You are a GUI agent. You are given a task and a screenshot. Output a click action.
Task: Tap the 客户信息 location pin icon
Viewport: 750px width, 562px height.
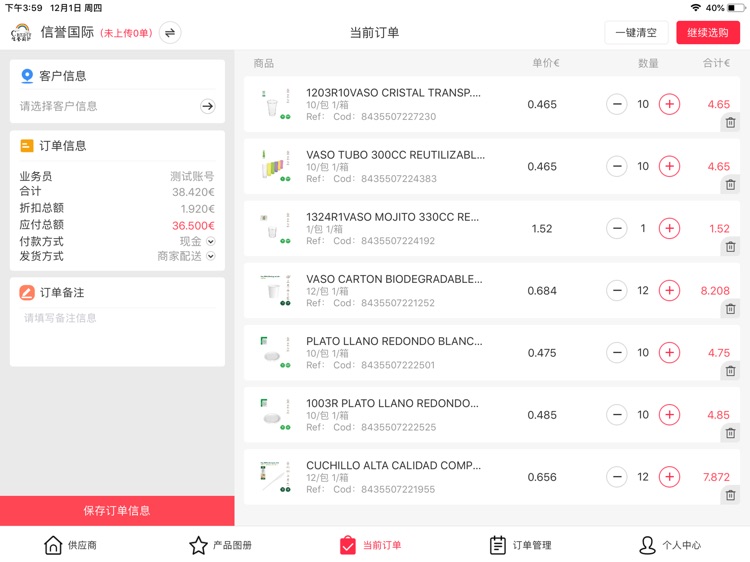click(27, 76)
